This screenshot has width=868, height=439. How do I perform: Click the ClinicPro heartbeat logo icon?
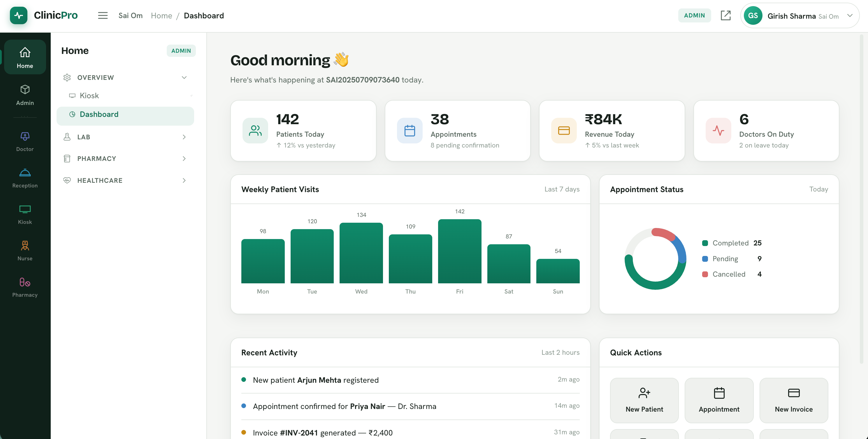point(19,15)
